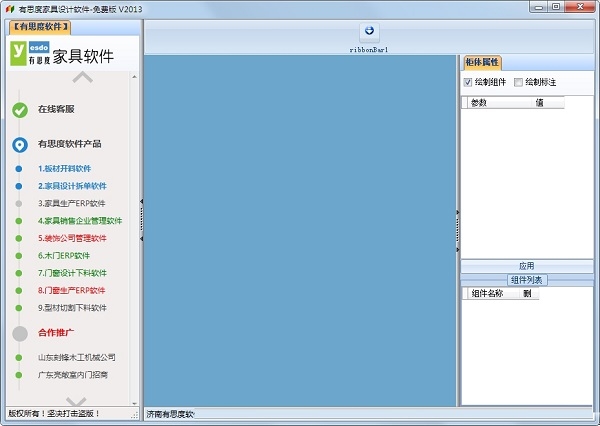Image resolution: width=600 pixels, height=426 pixels.
Task: Click the gray circle icon beside 合作推广
Action: coord(20,333)
